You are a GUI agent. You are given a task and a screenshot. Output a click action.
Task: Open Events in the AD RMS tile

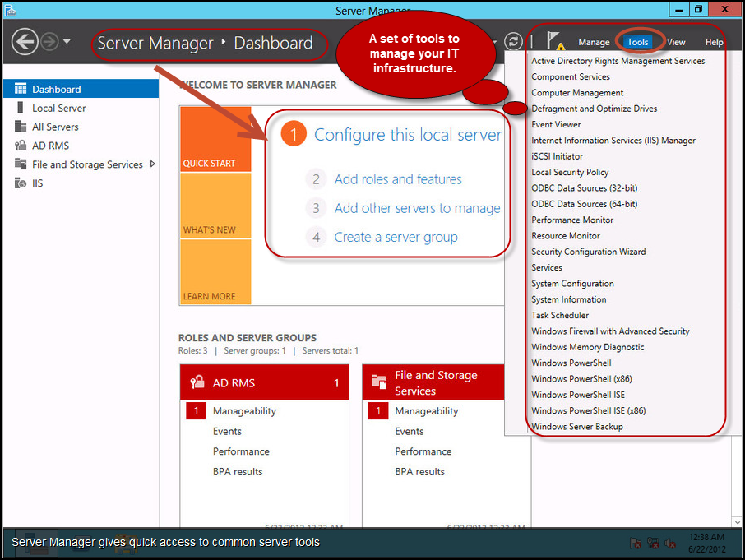pyautogui.click(x=227, y=431)
